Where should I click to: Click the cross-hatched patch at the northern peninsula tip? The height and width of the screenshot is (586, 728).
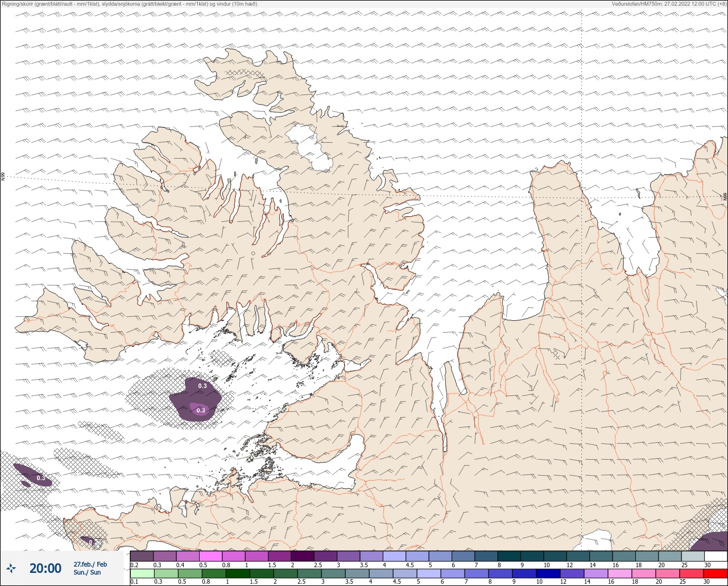245,73
